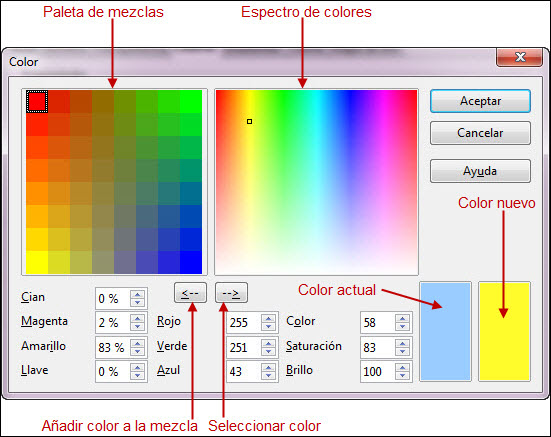Viewport: 551px width, 437px height.
Task: Select the blue bottom-right swatch in mixing palette
Action: coord(191,262)
